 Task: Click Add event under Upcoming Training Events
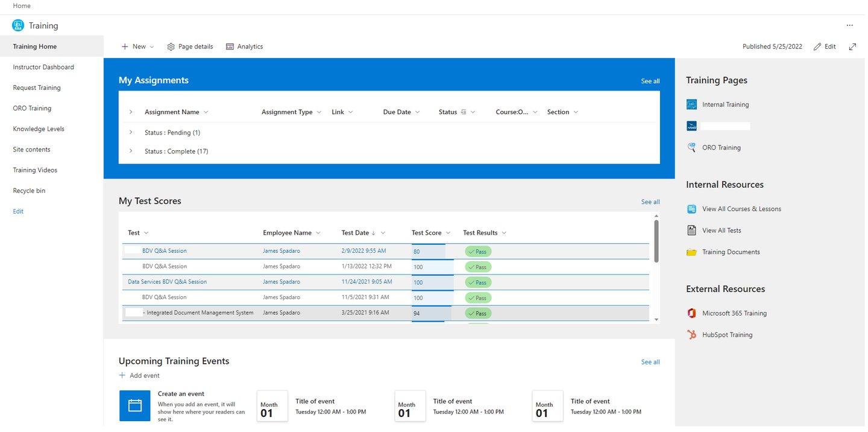(x=139, y=375)
